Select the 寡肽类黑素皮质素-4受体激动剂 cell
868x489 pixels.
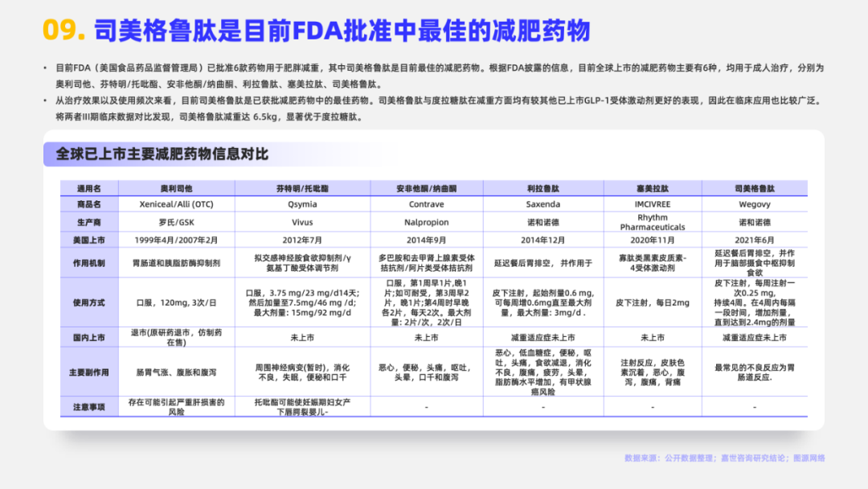click(653, 263)
